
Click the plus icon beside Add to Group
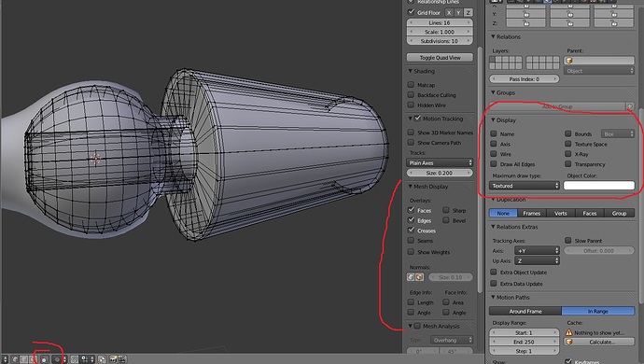630,106
